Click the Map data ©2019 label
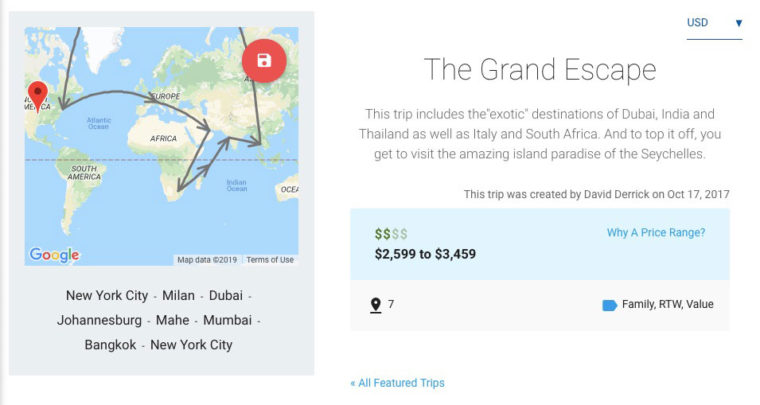Viewport: 760px width, 405px height. pos(207,260)
